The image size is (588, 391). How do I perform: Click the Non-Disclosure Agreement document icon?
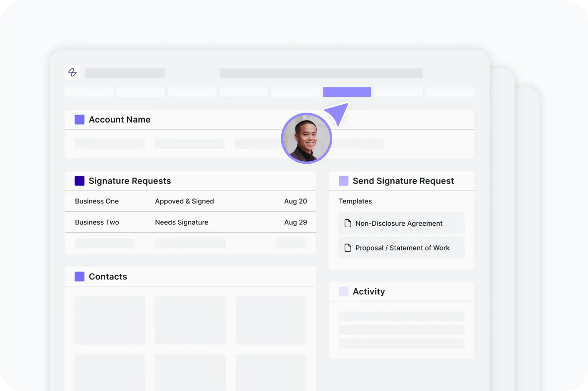point(348,224)
